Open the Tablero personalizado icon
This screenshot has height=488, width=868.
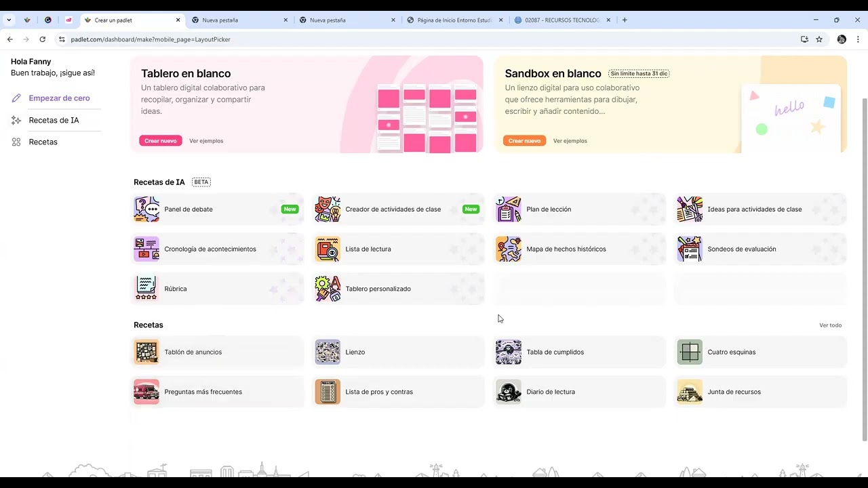(328, 289)
